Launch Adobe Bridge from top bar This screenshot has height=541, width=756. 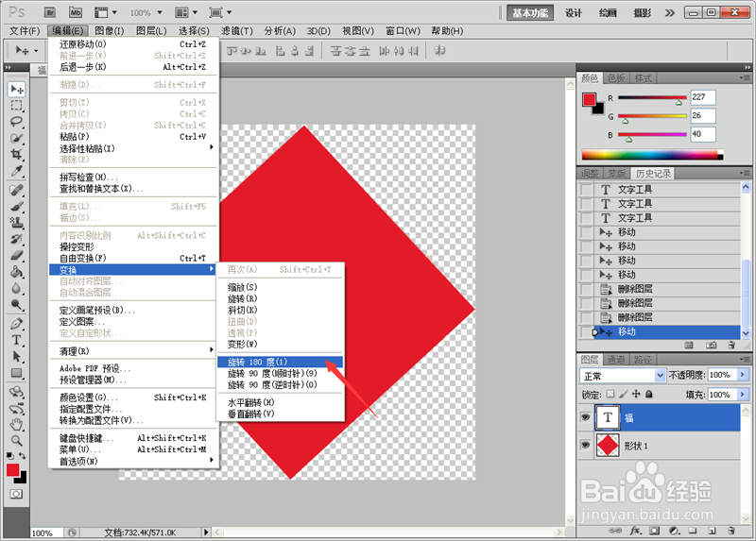point(50,12)
